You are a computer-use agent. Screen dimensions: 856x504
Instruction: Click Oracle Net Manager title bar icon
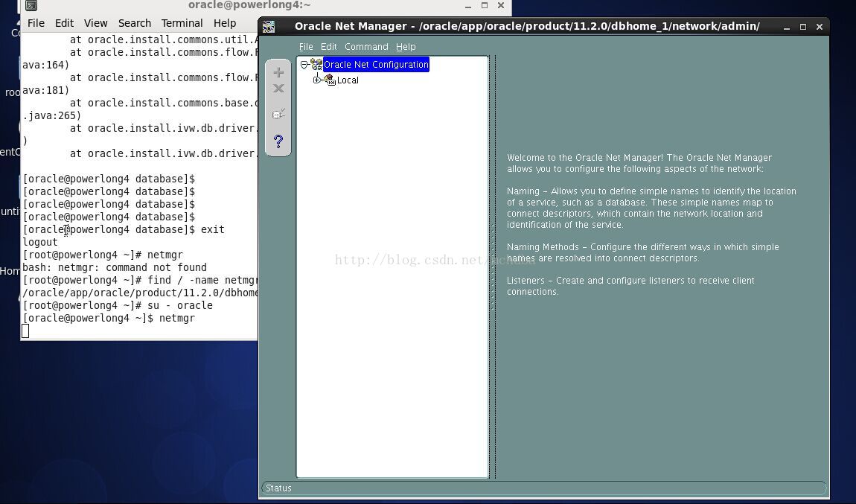click(269, 26)
